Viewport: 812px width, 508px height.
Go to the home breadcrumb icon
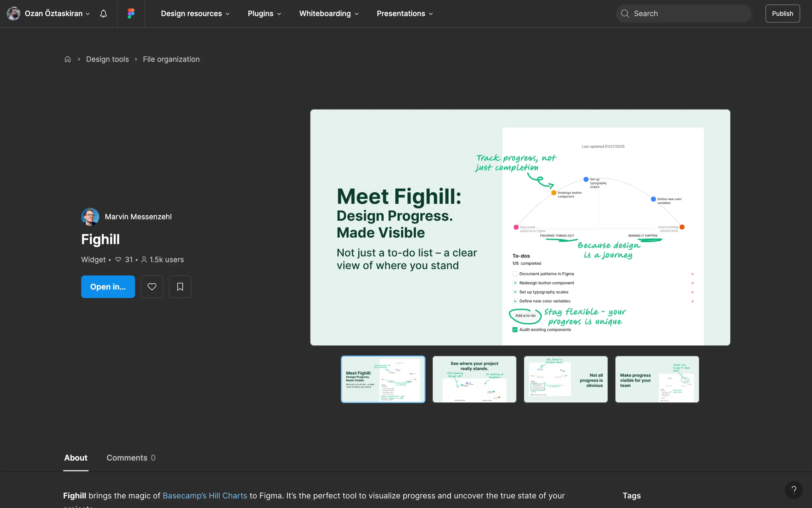[x=67, y=59]
